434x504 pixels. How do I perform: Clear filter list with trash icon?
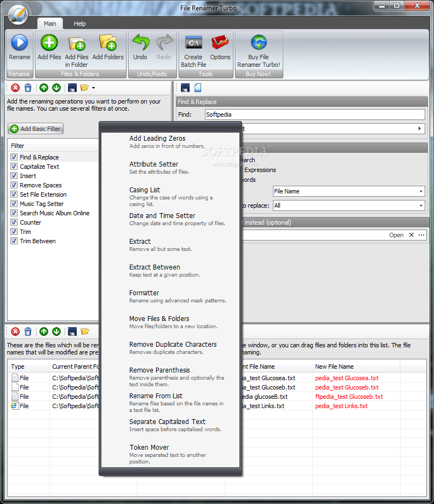[x=28, y=88]
